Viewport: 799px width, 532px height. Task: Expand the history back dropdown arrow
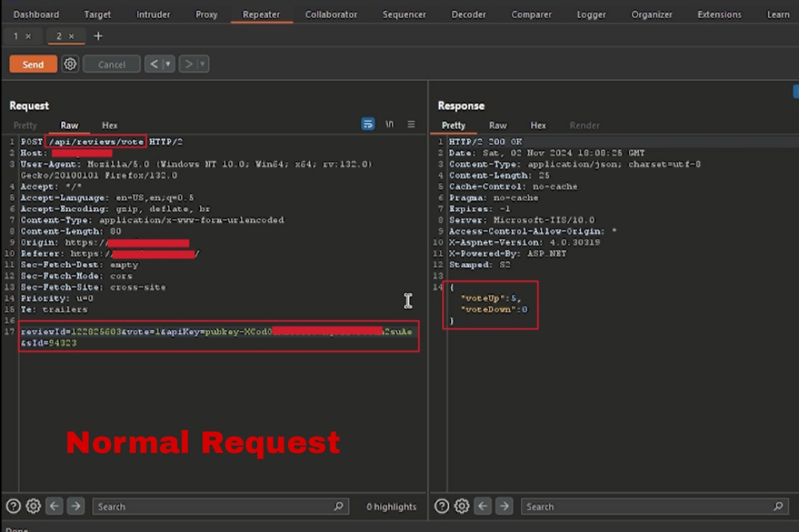(168, 64)
